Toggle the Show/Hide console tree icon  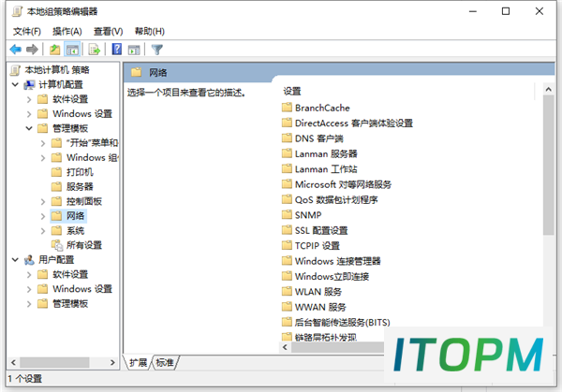coord(72,50)
